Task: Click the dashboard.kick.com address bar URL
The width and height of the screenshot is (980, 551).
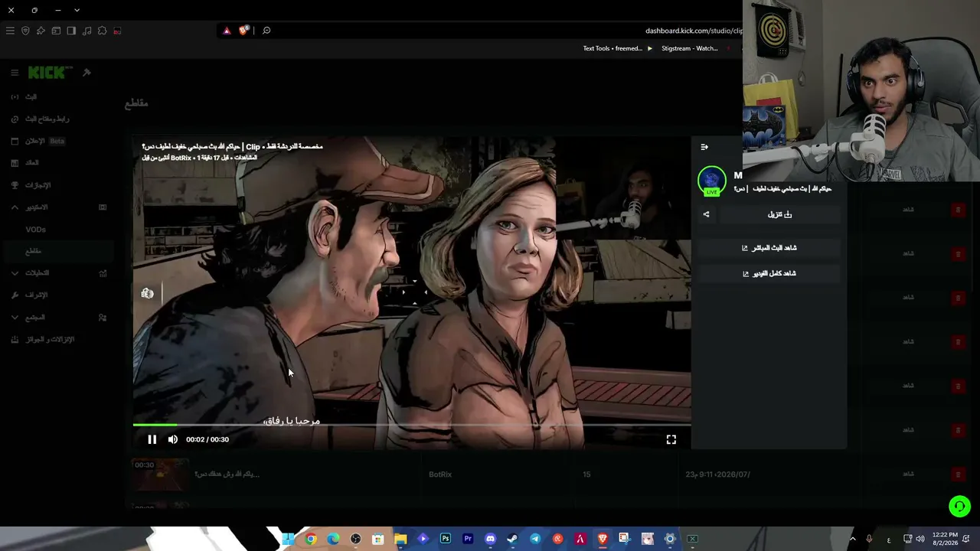Action: [x=694, y=31]
